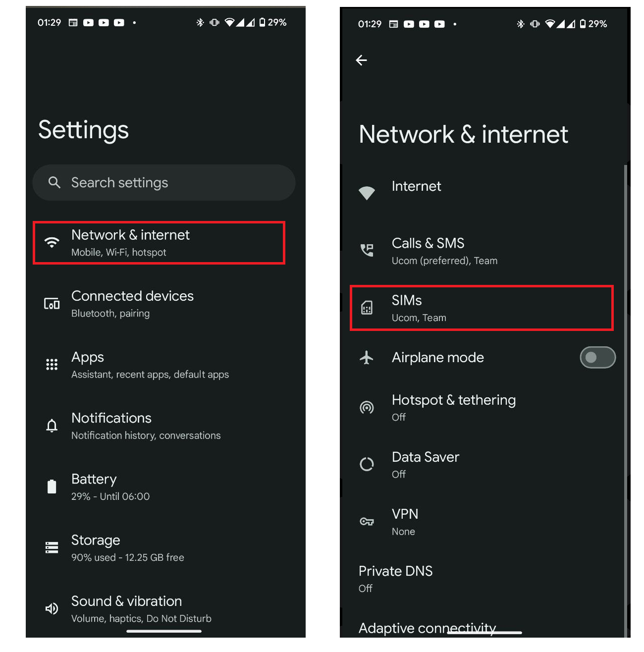644x652 pixels.
Task: Tap the Data Saver circle icon
Action: (367, 464)
